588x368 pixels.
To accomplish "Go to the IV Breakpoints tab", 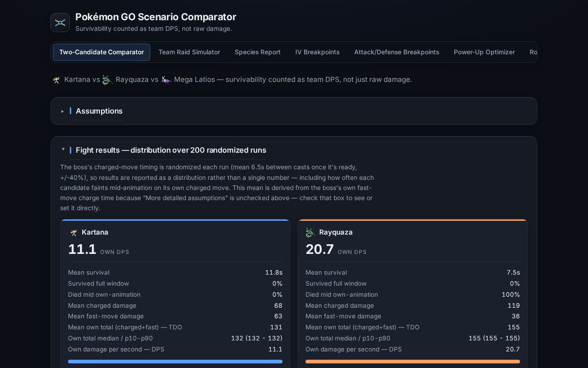I will (317, 52).
